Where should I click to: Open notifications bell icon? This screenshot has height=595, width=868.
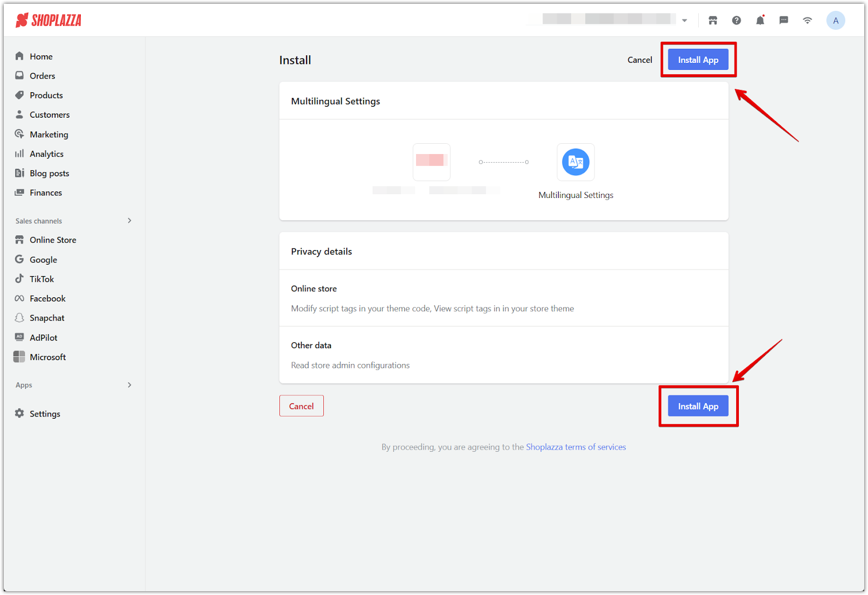tap(760, 21)
